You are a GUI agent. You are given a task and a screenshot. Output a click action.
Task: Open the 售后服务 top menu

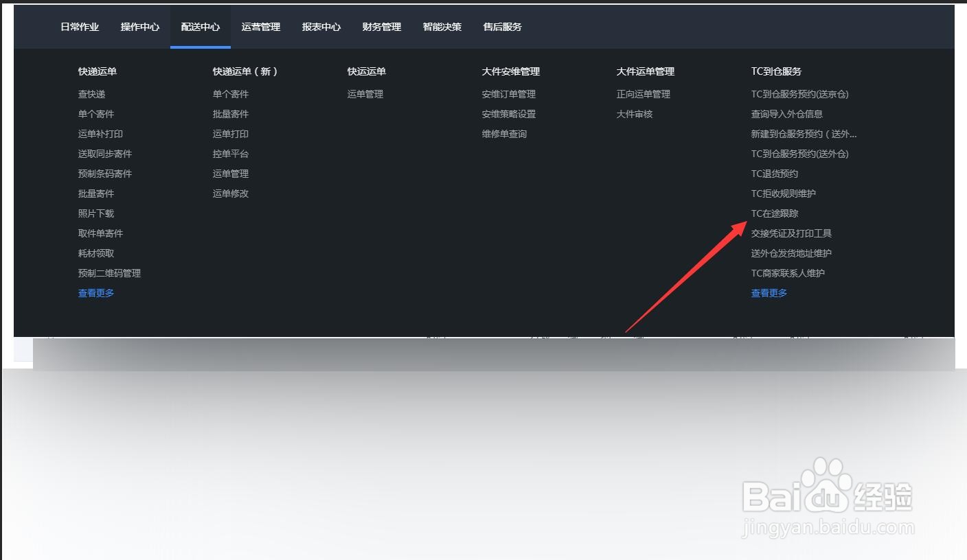(x=503, y=27)
